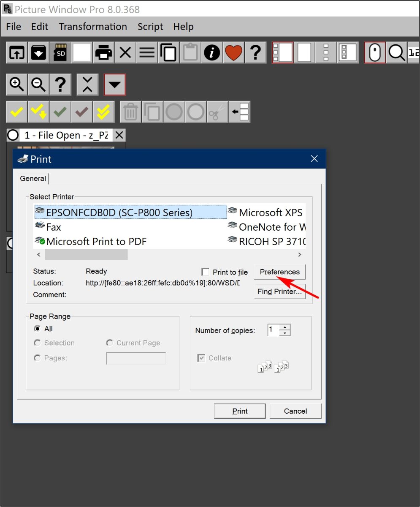Click the Preferences button
The image size is (420, 507).
(279, 272)
